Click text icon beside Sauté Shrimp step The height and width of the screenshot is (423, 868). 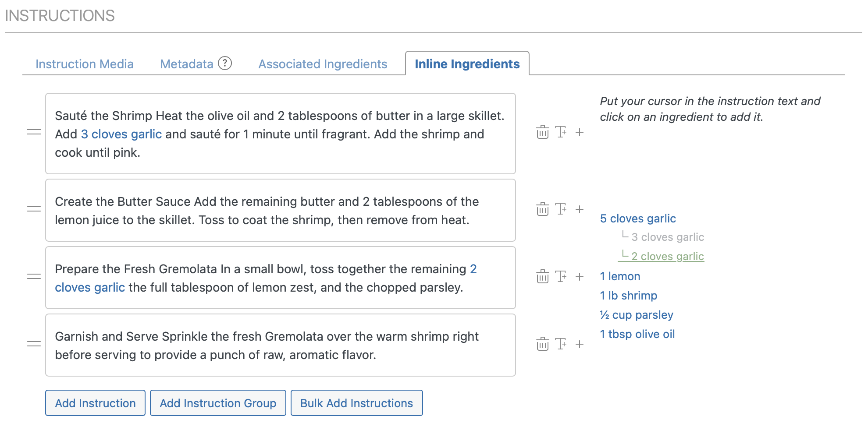tap(561, 132)
